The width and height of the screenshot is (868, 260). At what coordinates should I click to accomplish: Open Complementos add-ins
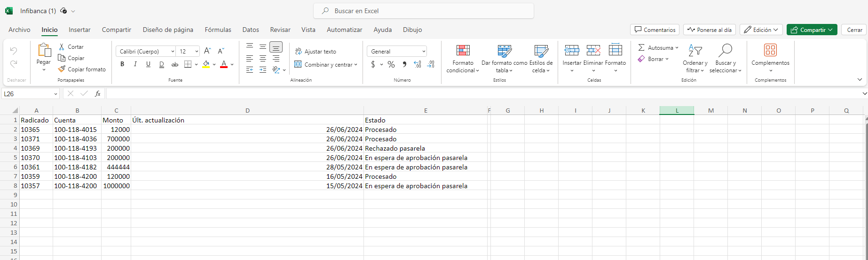(x=770, y=58)
